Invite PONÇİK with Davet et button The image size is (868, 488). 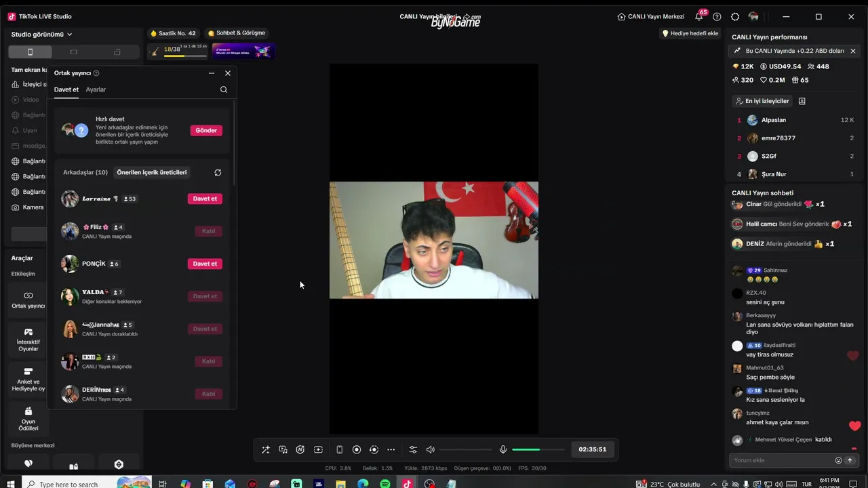pos(205,264)
